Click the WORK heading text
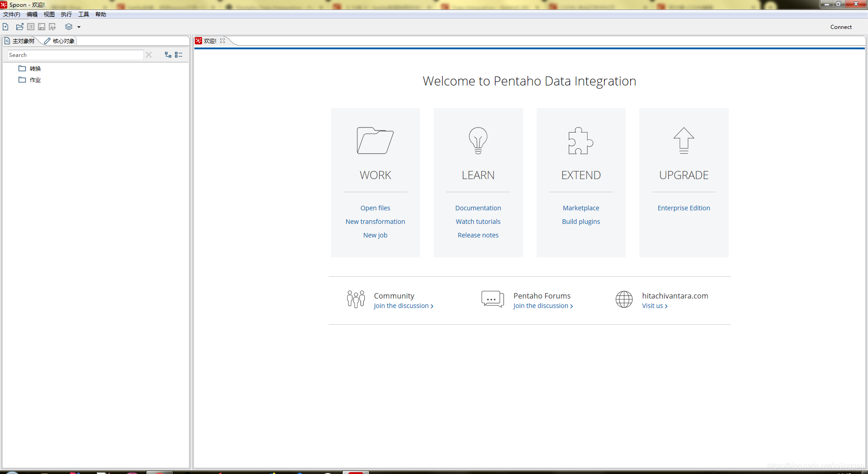Image resolution: width=868 pixels, height=474 pixels. click(375, 175)
